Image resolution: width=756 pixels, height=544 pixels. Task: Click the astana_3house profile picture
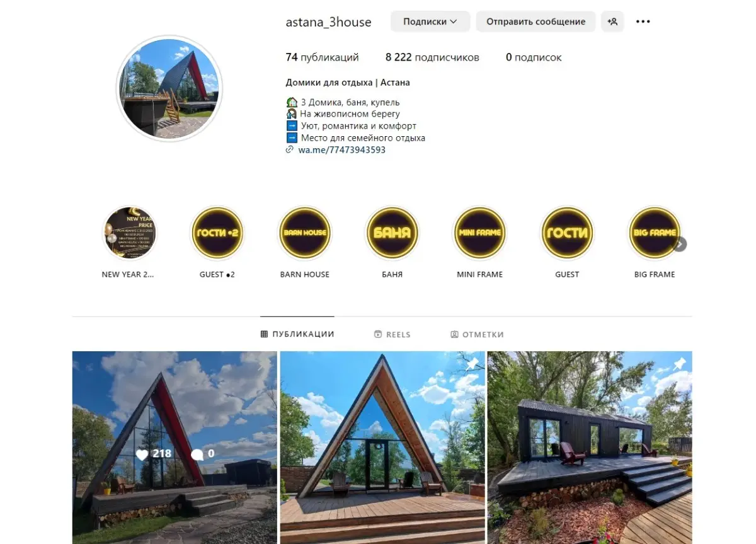[x=169, y=88]
